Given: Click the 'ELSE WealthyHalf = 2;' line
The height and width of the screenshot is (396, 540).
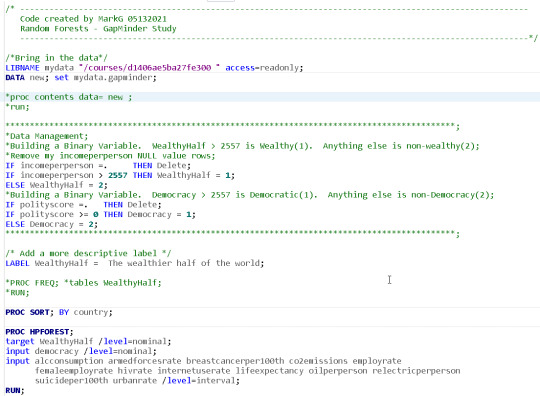Looking at the screenshot, I should click(x=56, y=185).
